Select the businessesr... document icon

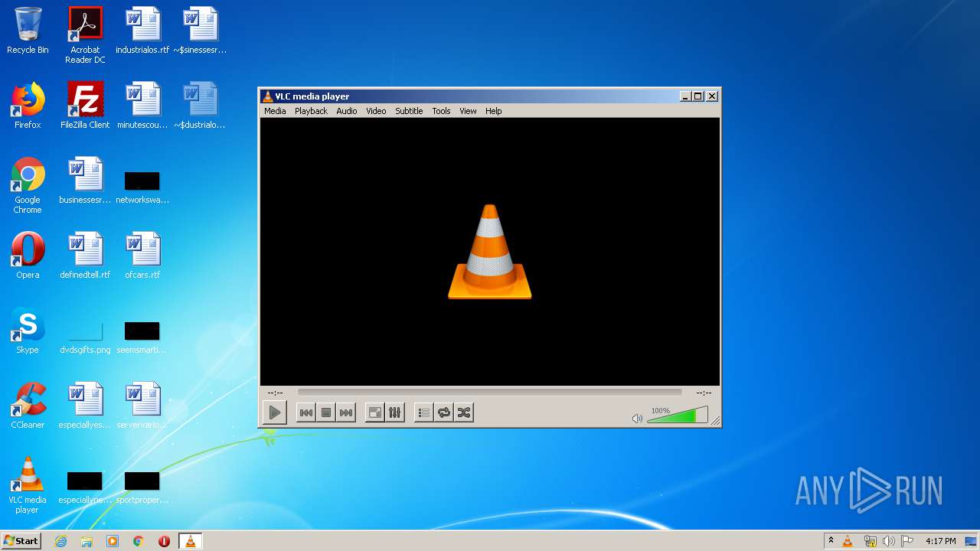point(85,181)
